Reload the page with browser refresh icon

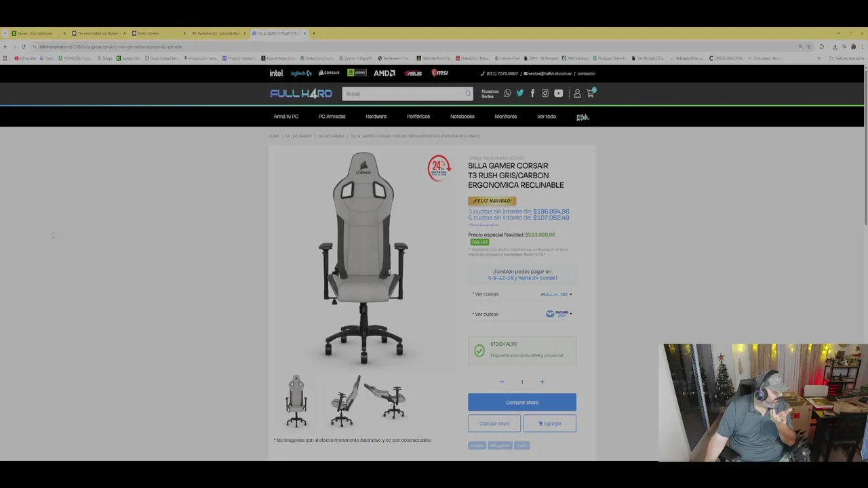(23, 47)
